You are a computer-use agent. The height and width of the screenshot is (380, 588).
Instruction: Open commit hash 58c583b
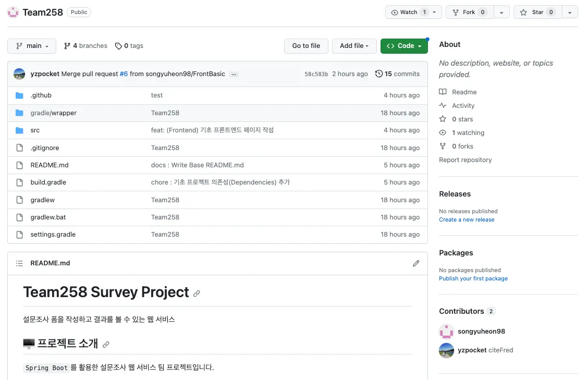pos(316,74)
